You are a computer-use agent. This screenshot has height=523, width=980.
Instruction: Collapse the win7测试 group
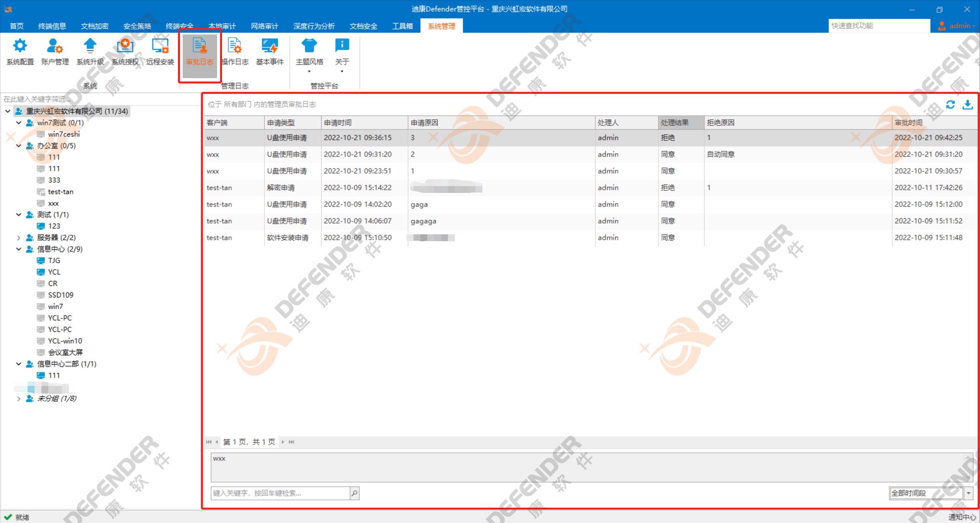tap(18, 123)
